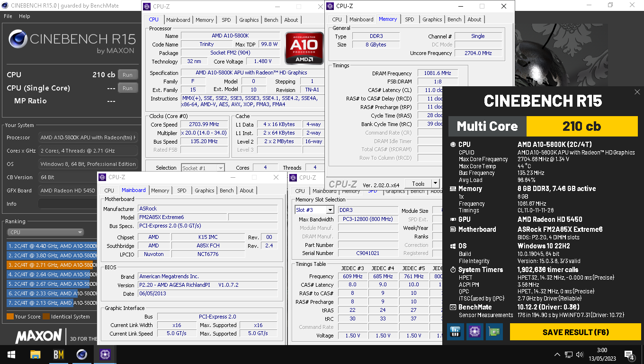
Task: Click the Tools button in CPU-Z
Action: point(418,184)
